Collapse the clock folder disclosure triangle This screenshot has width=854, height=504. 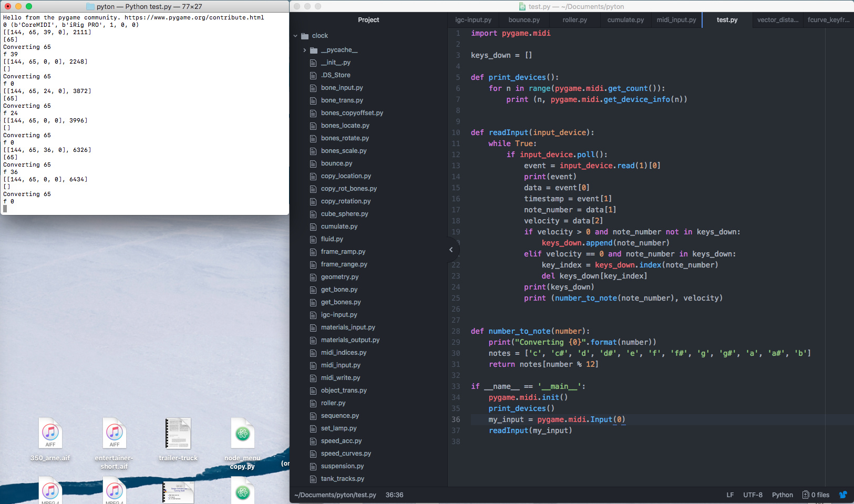[x=295, y=35]
